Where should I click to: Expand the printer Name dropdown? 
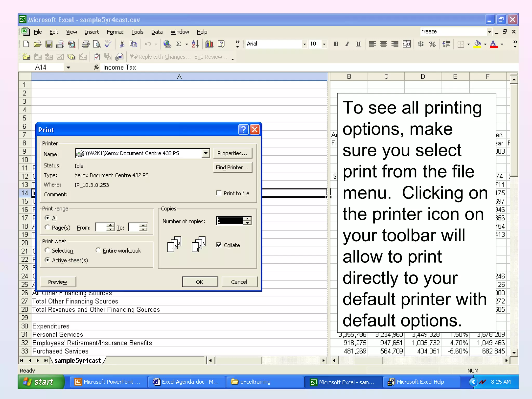point(206,153)
